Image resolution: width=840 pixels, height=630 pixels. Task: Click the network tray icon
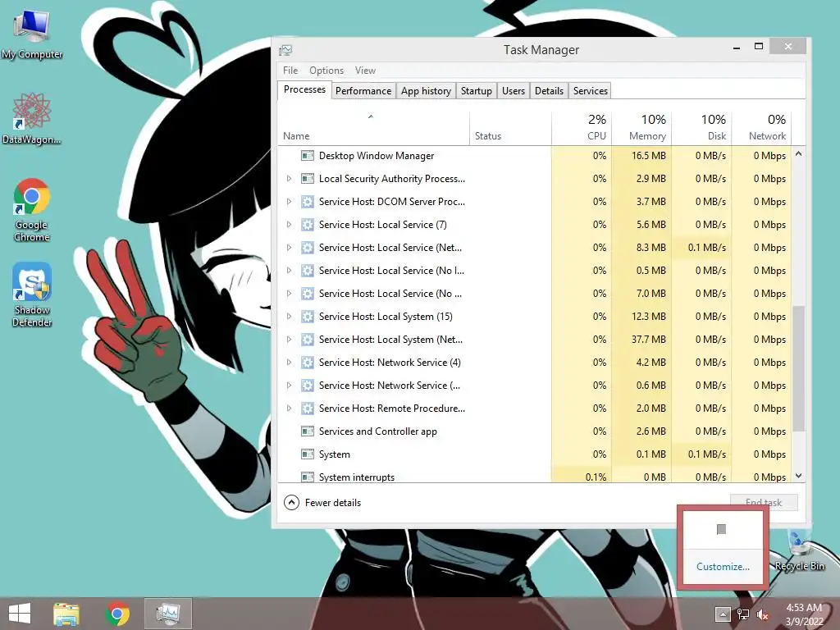click(743, 614)
